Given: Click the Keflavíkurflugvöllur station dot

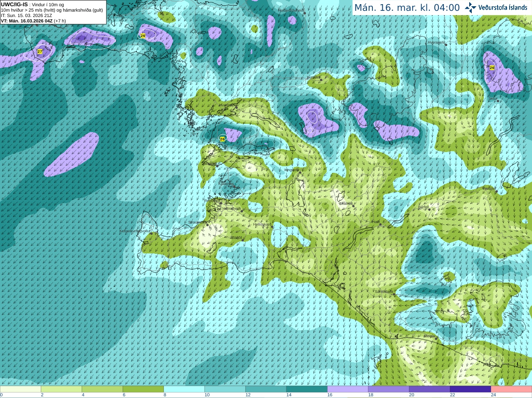Looking at the screenshot, I should (151, 233).
